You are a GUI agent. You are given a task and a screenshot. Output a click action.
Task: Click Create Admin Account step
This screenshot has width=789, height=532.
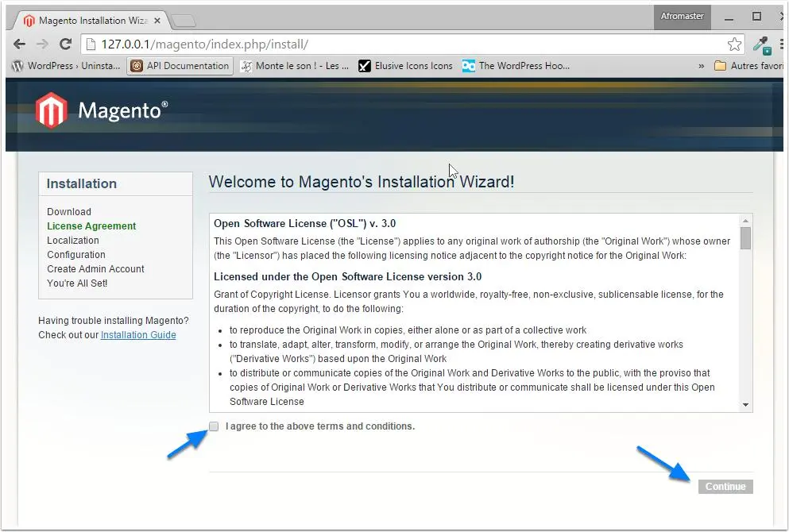pyautogui.click(x=95, y=269)
